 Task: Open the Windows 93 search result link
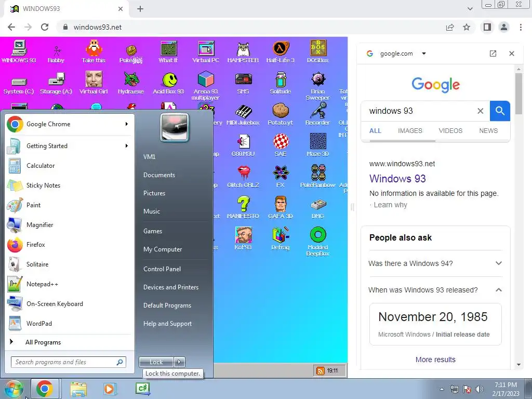(x=397, y=179)
